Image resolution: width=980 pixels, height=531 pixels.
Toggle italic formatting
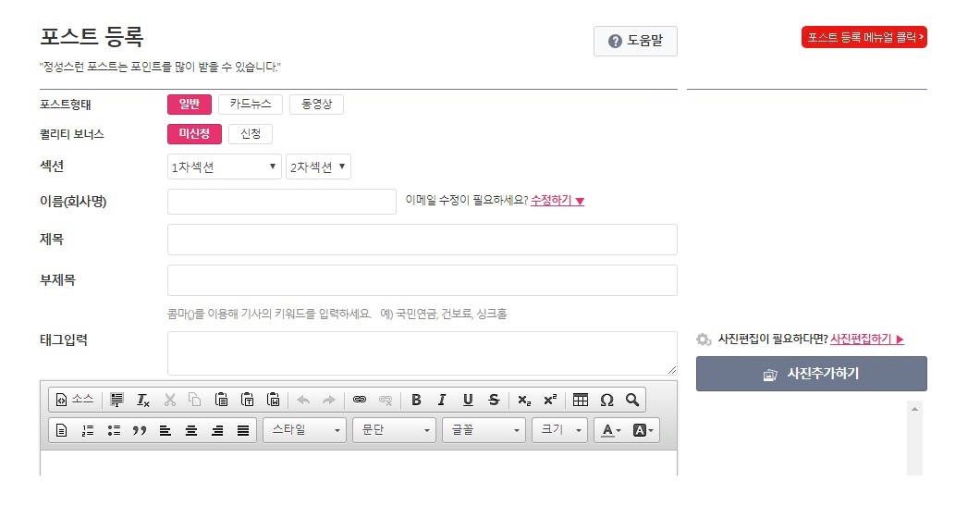442,400
